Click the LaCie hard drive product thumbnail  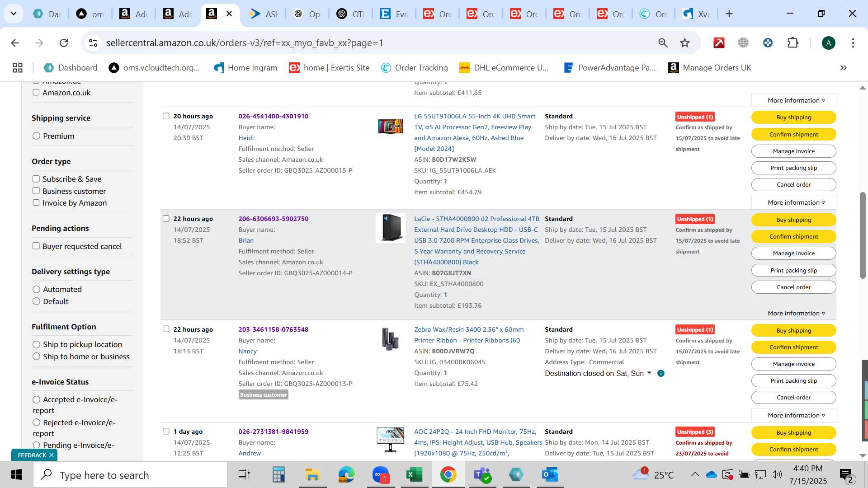tap(391, 228)
